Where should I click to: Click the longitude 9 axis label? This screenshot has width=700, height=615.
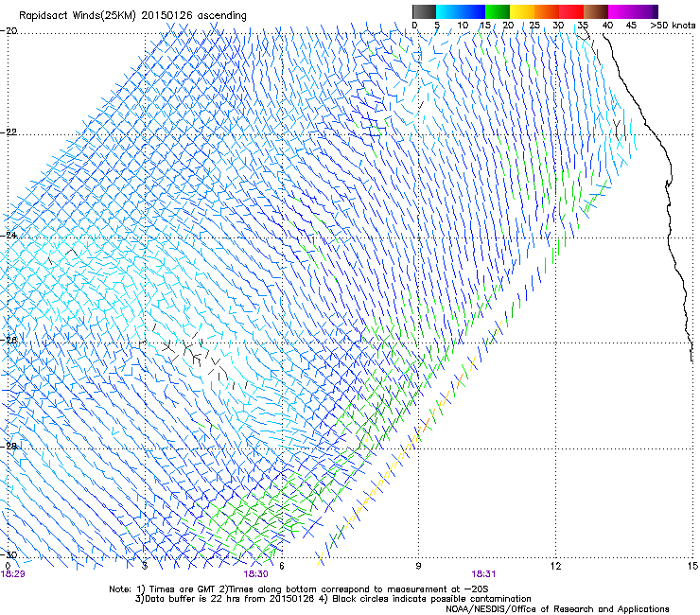[418, 566]
